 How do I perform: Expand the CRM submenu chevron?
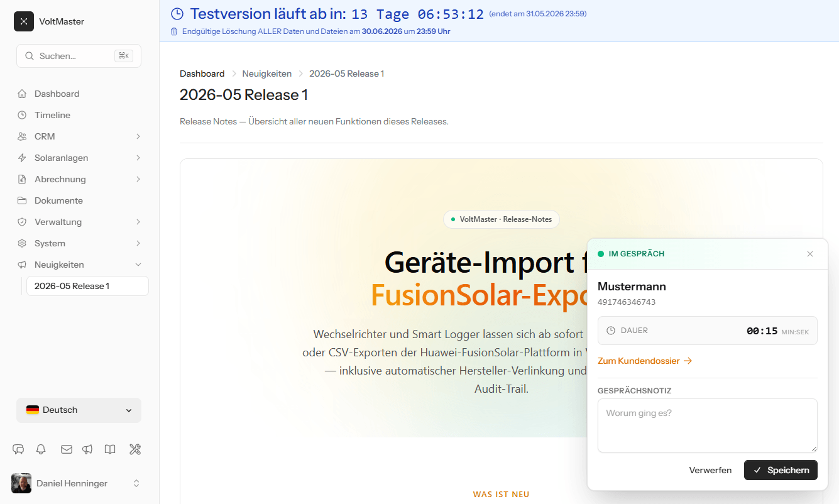click(138, 136)
